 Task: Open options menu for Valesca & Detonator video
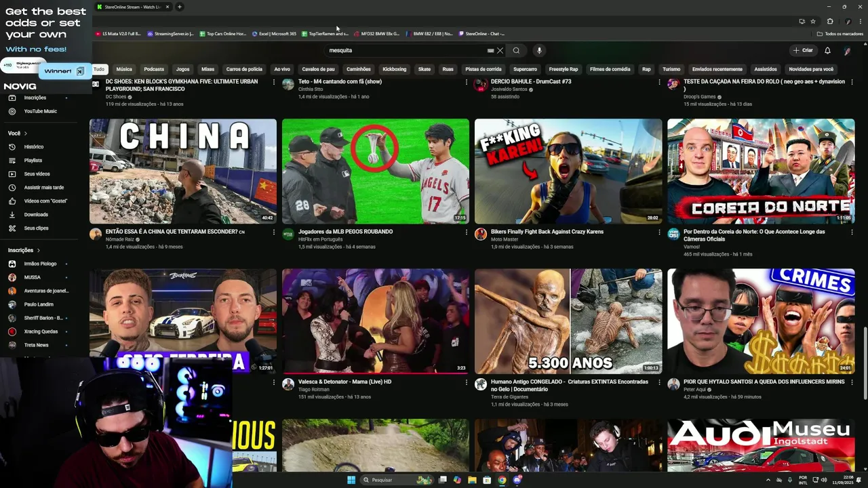tap(466, 382)
